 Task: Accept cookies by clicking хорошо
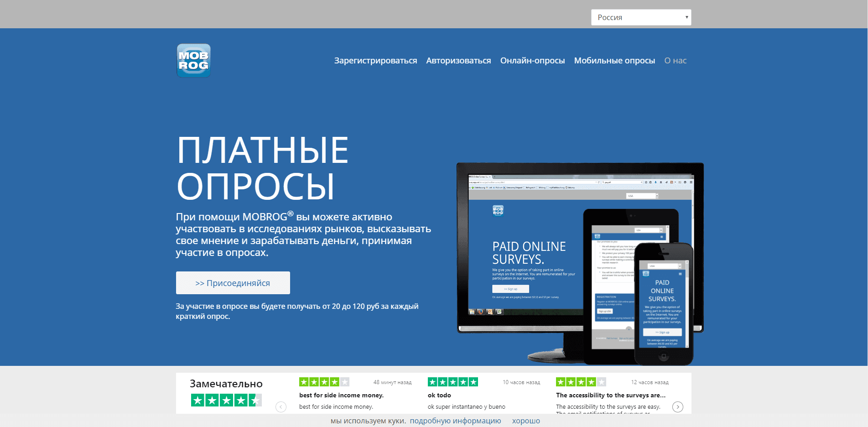525,421
